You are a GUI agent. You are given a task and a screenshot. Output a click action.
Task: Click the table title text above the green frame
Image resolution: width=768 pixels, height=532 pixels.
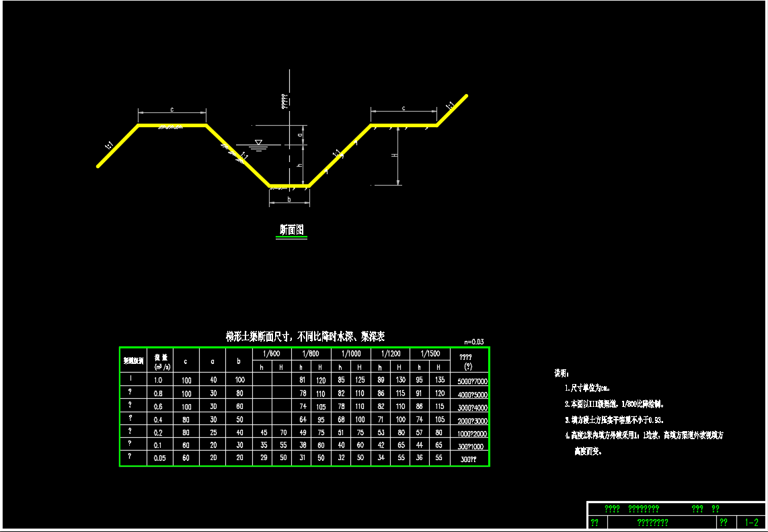305,336
